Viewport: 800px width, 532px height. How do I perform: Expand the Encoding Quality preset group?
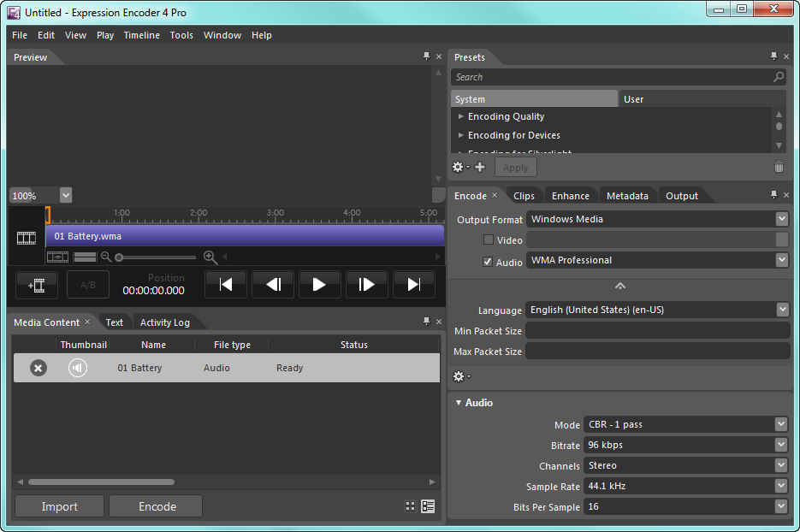(461, 116)
